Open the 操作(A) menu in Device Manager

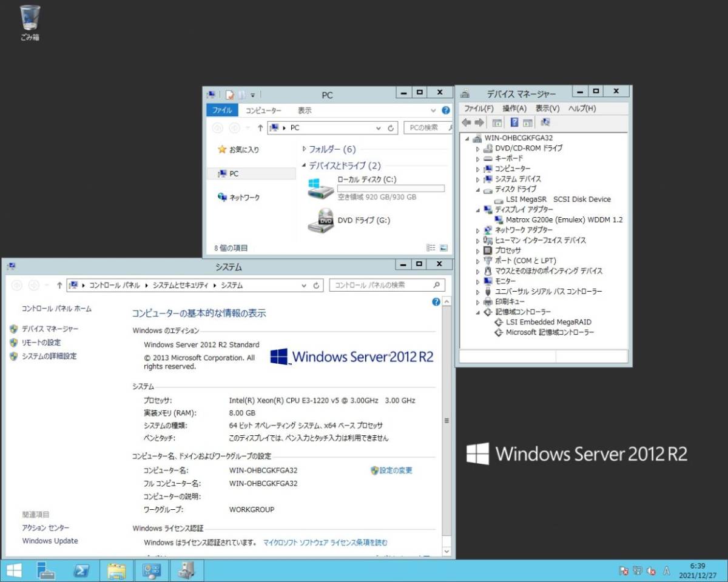pos(514,109)
